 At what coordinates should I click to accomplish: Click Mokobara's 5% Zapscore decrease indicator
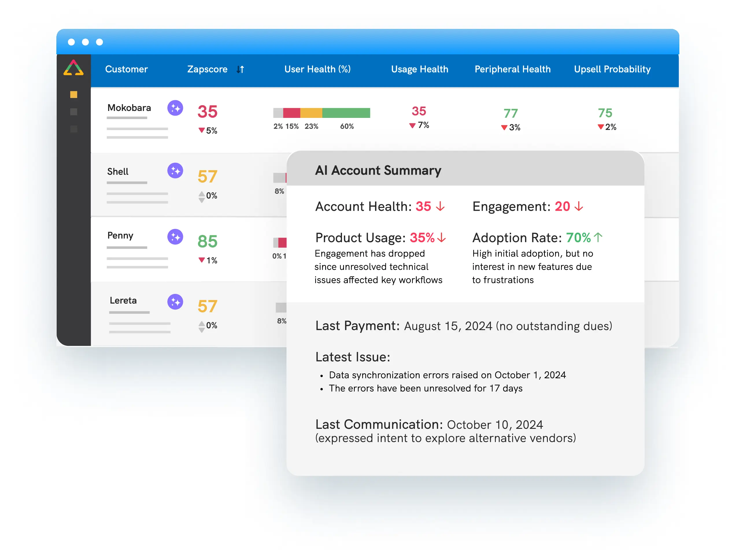[208, 130]
